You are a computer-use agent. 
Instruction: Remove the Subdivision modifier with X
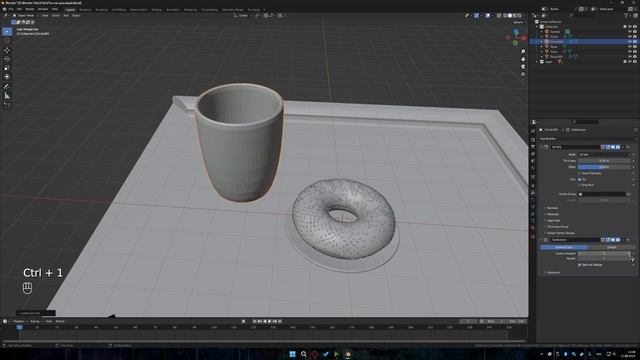click(628, 240)
